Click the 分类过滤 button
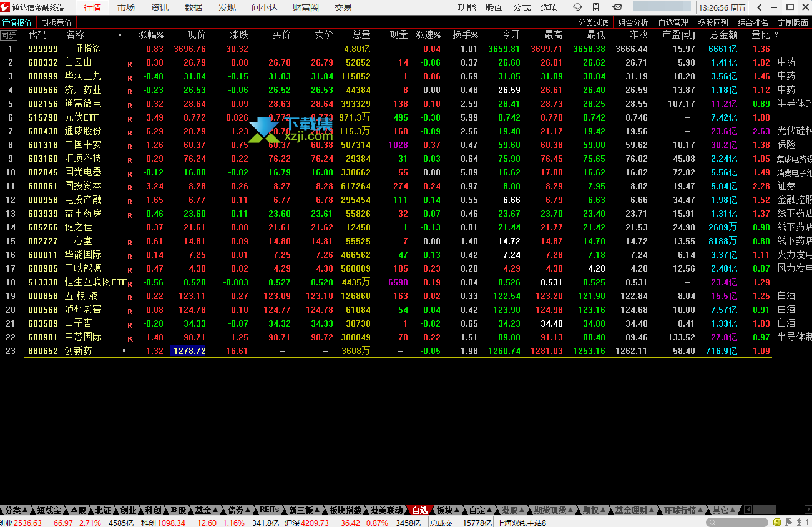Image resolution: width=812 pixels, height=527 pixels. click(593, 22)
